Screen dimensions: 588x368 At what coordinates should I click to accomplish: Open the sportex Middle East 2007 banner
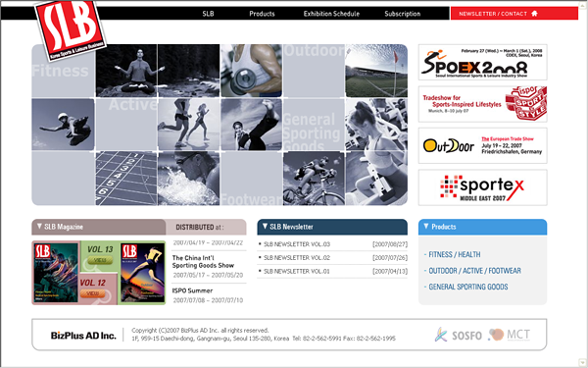(482, 187)
